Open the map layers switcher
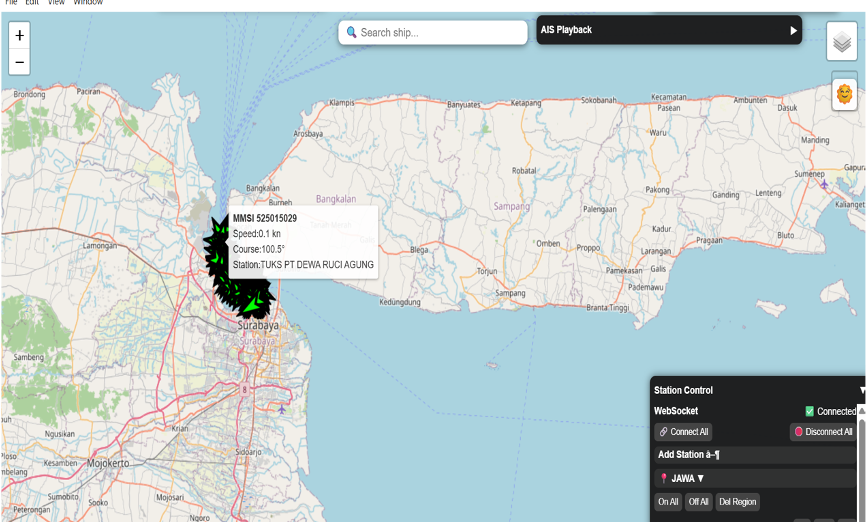 (842, 41)
